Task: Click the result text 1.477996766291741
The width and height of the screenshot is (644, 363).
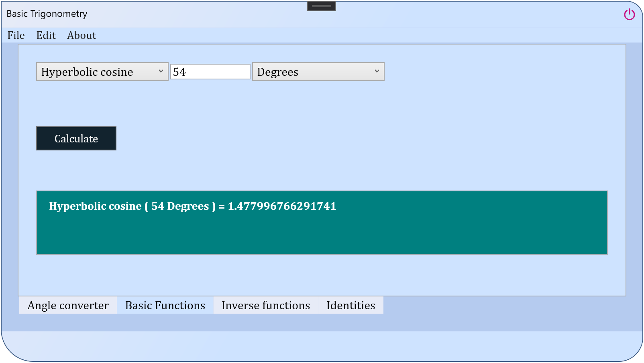Action: click(x=282, y=206)
